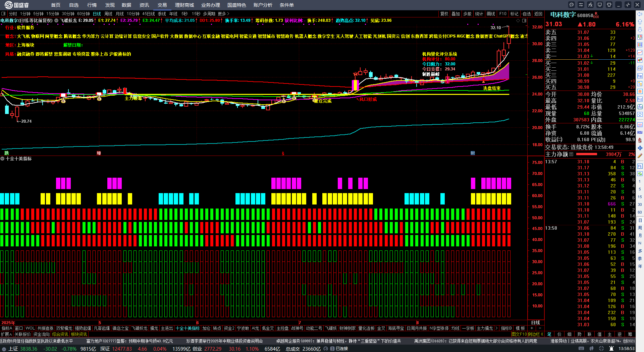Switch chart period to 15分钟
644x352 pixels.
[53, 14]
